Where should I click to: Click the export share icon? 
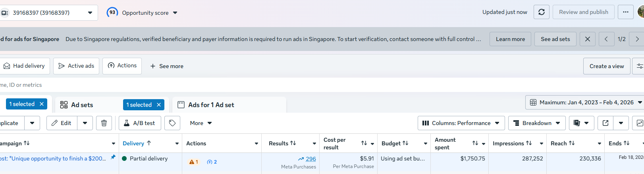coord(605,123)
